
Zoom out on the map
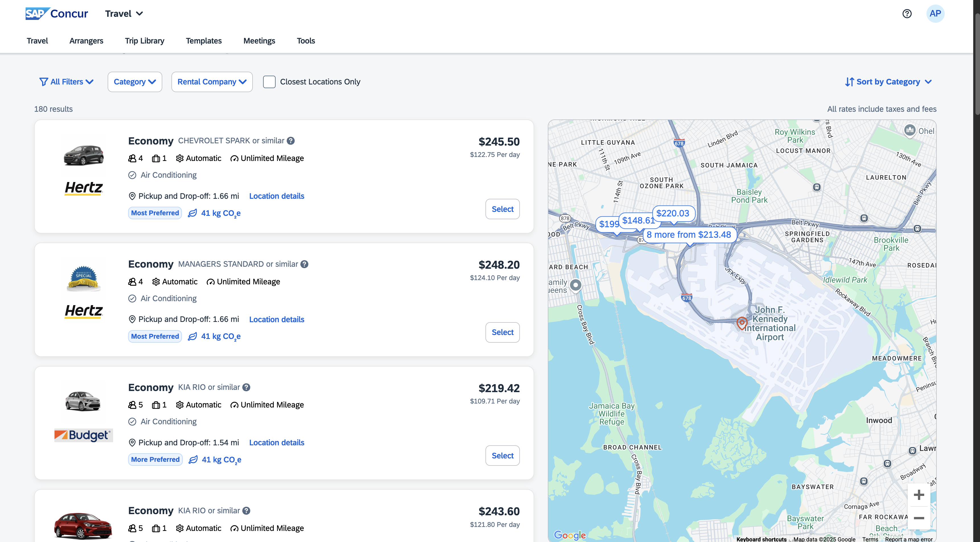pyautogui.click(x=919, y=518)
